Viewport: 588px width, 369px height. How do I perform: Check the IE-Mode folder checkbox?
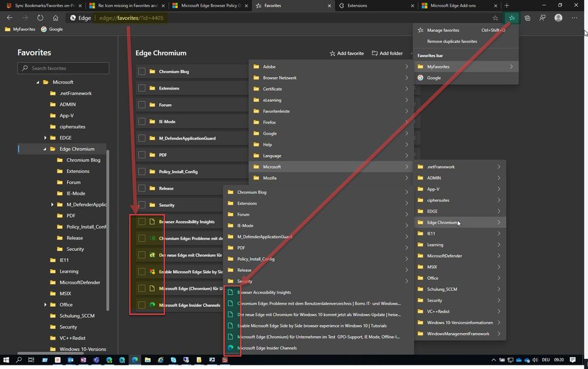click(142, 121)
